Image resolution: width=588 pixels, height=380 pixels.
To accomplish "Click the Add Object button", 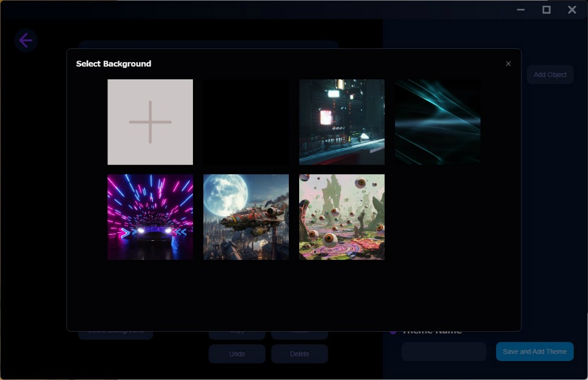I will [x=550, y=75].
